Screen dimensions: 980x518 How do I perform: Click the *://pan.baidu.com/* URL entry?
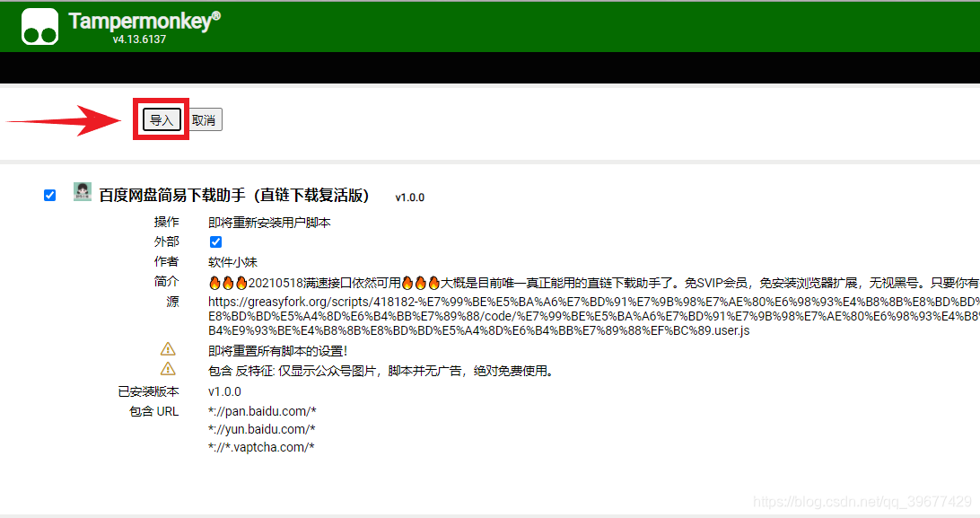[262, 411]
